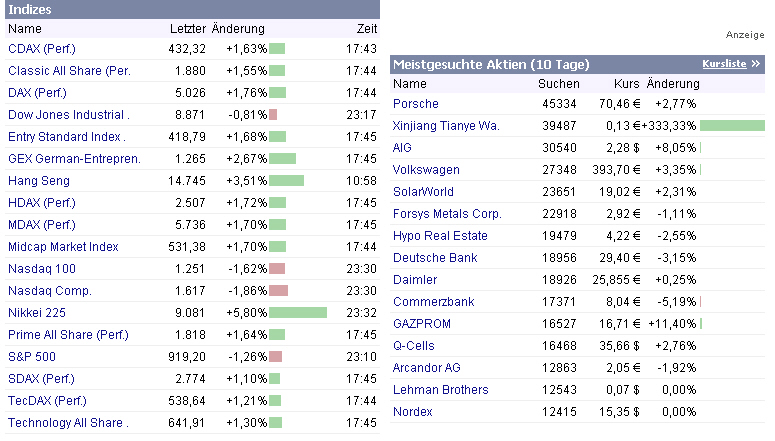Open the Hang Seng index
Viewport: 775px width, 441px height.
39,181
